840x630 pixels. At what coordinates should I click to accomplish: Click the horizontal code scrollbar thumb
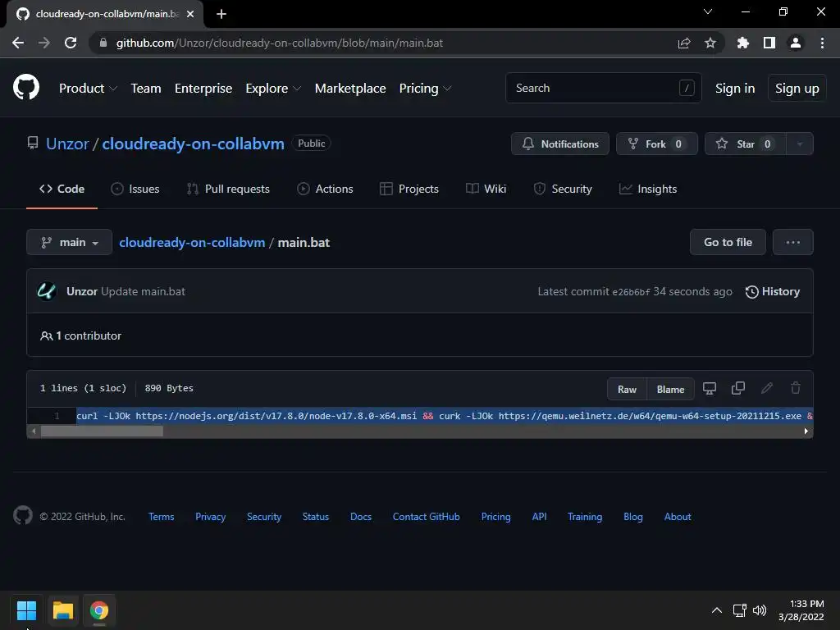tap(102, 431)
